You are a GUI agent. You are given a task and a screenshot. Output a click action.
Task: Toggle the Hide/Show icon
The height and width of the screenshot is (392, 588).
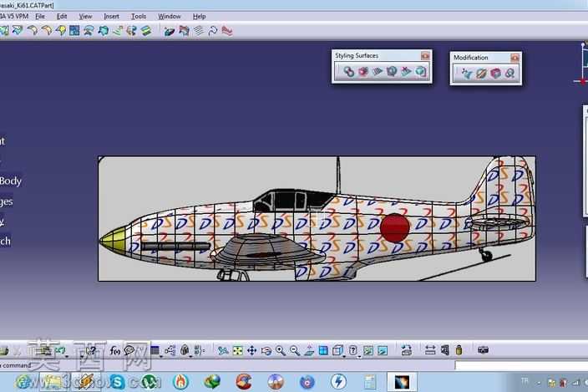tap(368, 351)
